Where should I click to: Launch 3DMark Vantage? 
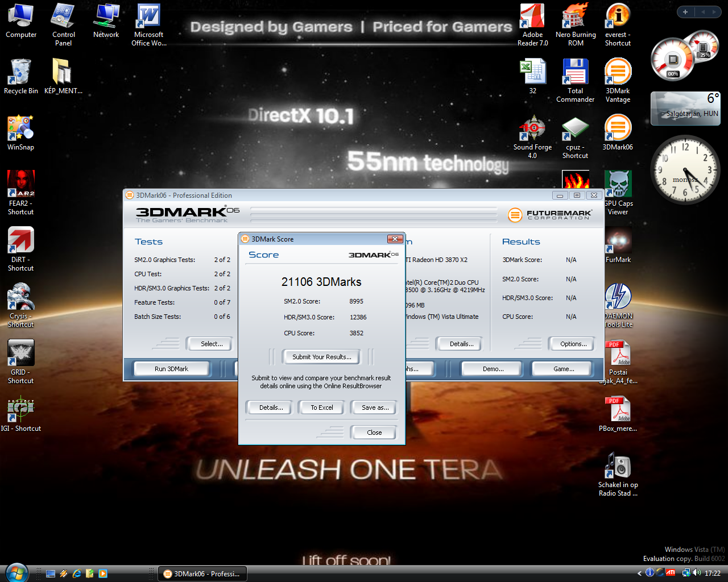click(x=618, y=80)
